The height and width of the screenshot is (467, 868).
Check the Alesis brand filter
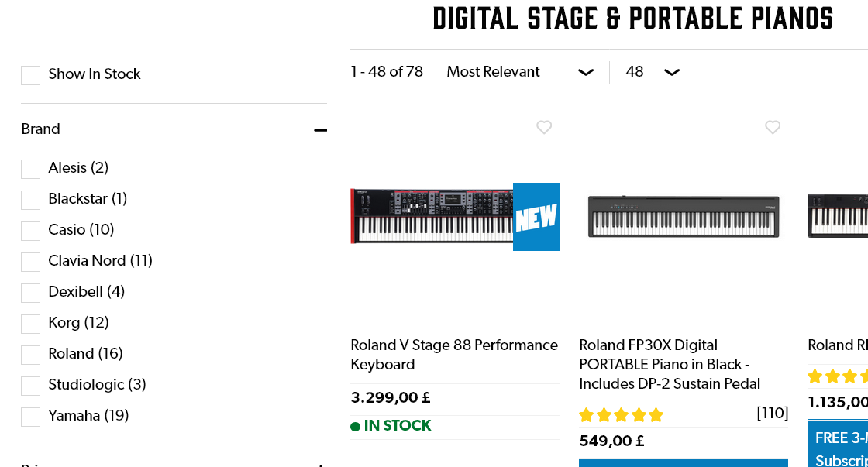(x=31, y=169)
